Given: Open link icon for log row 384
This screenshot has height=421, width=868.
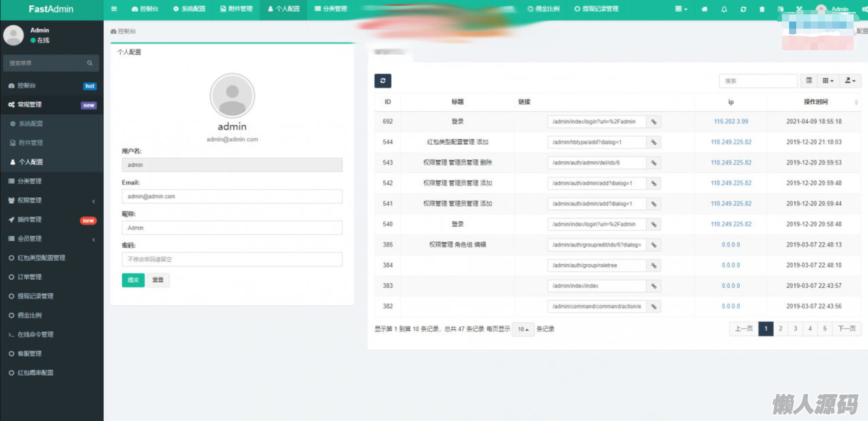Looking at the screenshot, I should [653, 266].
